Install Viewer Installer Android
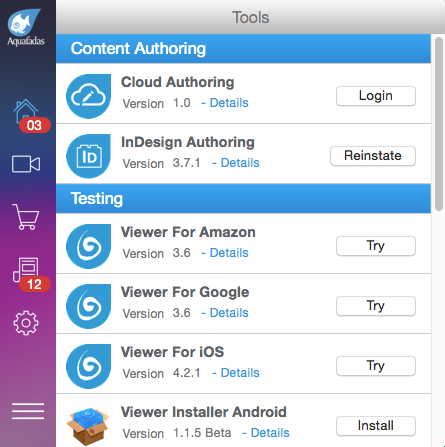 click(376, 426)
